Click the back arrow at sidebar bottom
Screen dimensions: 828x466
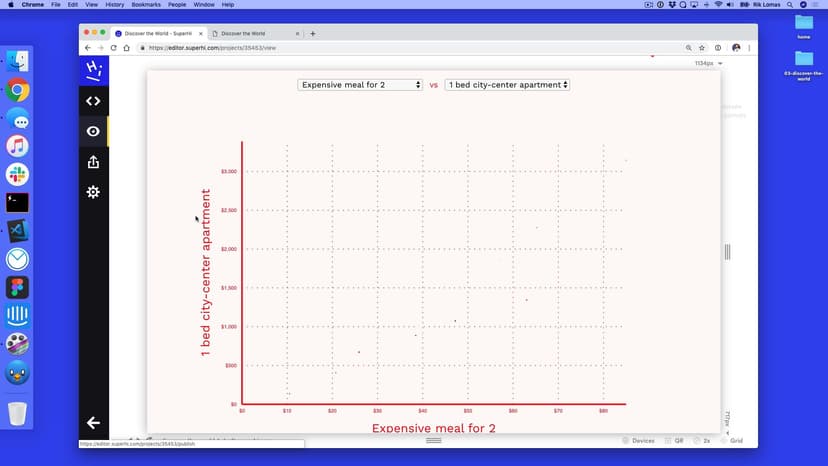coord(93,423)
